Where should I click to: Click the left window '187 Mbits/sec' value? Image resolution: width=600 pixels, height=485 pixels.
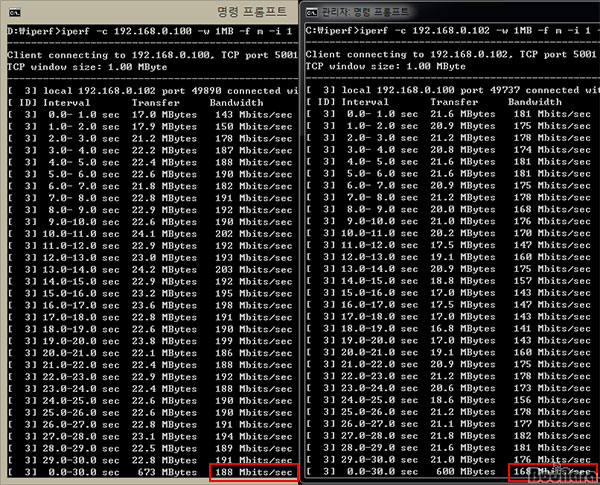pos(254,150)
